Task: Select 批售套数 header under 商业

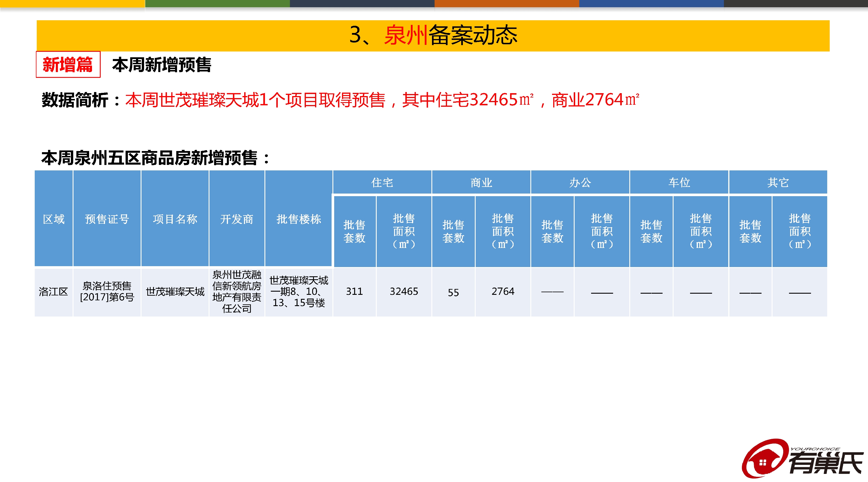Action: point(453,231)
